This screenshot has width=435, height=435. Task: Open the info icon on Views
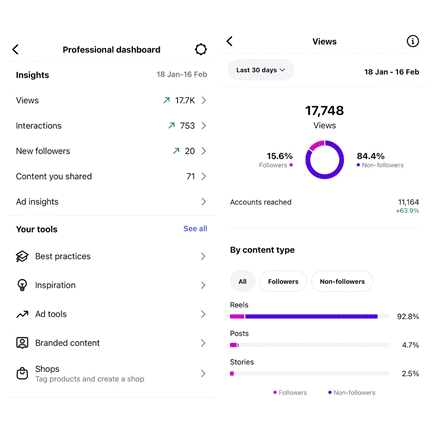(x=413, y=41)
